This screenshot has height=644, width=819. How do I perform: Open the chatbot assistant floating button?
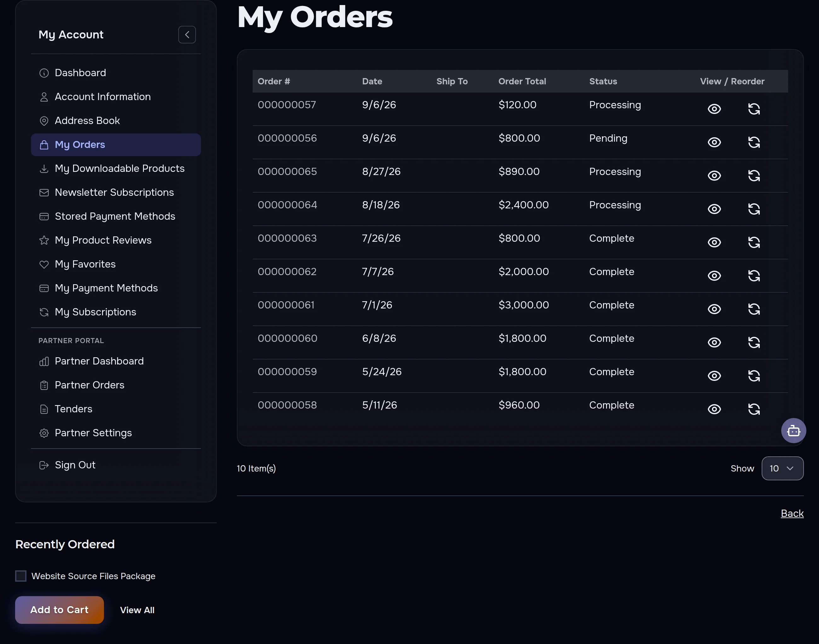pos(793,431)
